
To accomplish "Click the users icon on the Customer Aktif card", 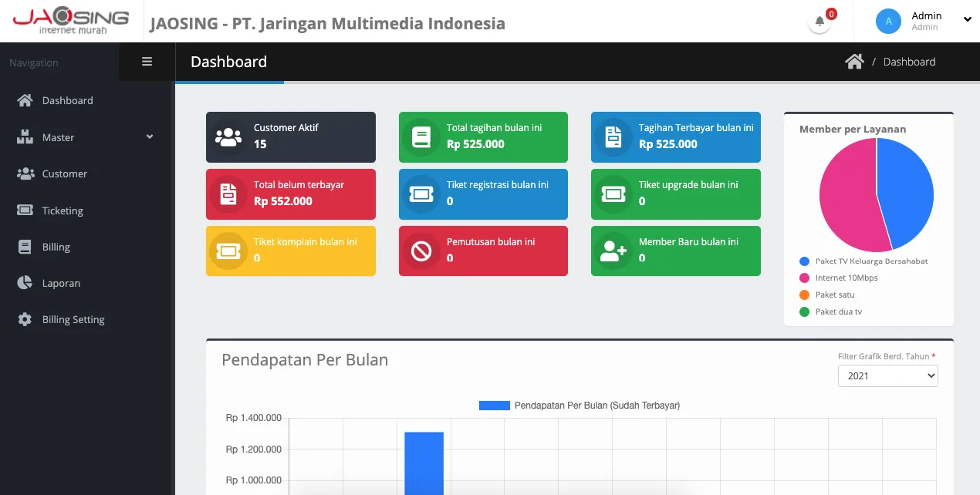I will [228, 137].
